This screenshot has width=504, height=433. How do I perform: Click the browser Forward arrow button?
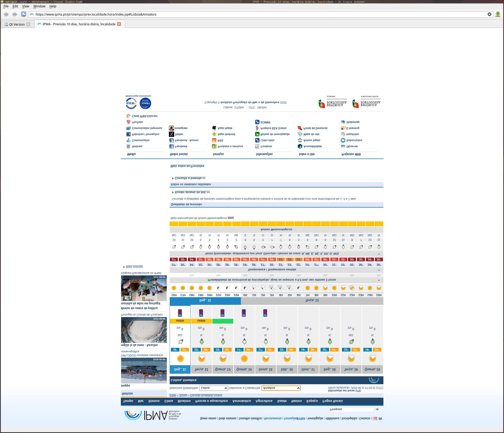click(15, 14)
